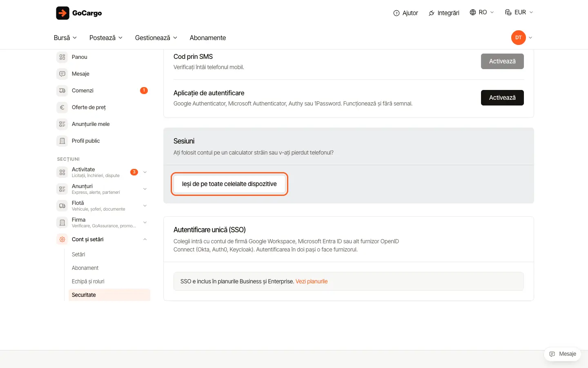Open the floating Mesaje chat widget
Viewport: 588px width, 368px height.
click(563, 354)
